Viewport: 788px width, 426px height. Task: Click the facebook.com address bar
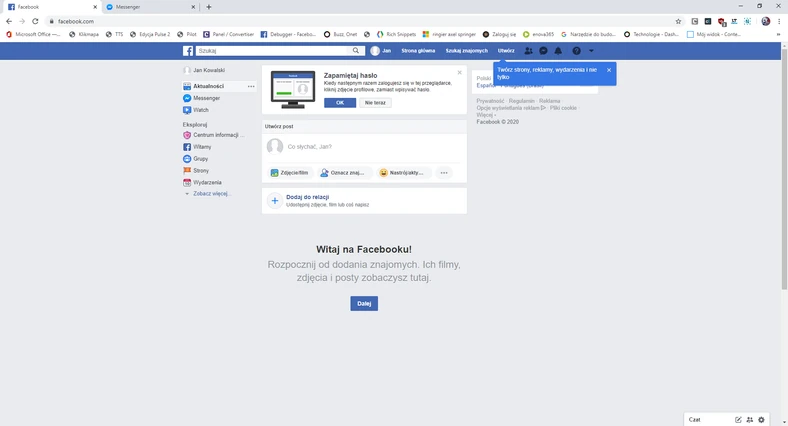tap(362, 21)
